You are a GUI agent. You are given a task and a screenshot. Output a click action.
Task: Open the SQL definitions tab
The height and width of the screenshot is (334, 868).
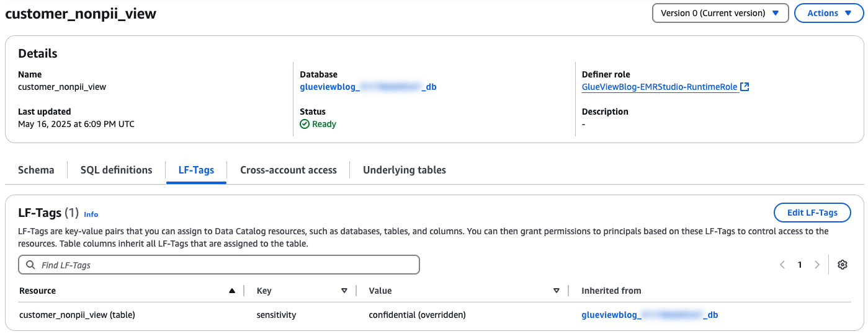click(116, 170)
